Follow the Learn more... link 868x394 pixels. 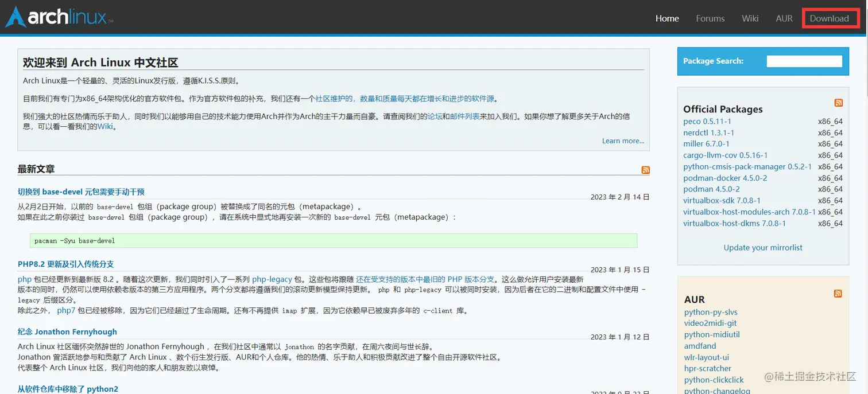click(623, 141)
